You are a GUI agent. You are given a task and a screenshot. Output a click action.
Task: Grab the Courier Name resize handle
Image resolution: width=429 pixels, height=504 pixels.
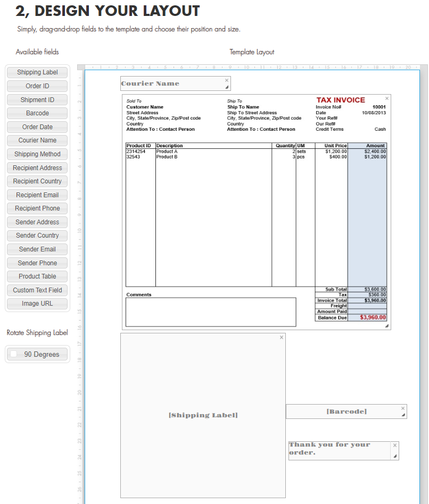pyautogui.click(x=227, y=87)
